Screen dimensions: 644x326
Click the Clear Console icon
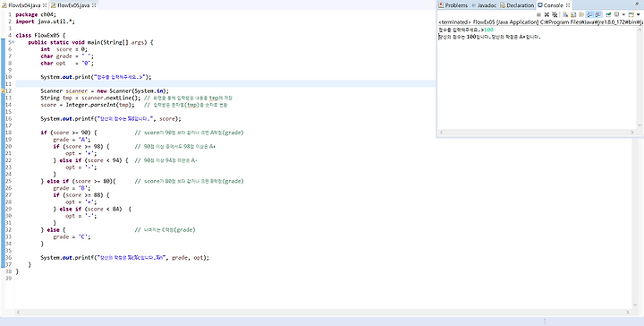(565, 14)
